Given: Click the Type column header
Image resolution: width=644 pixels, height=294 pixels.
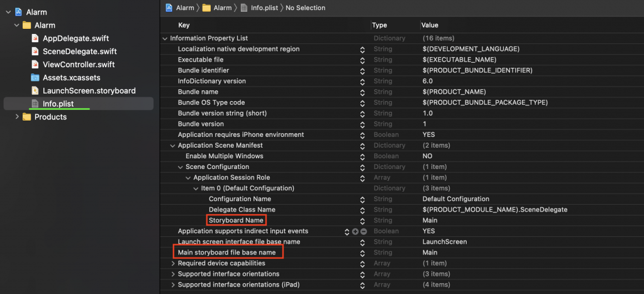Looking at the screenshot, I should (x=379, y=25).
